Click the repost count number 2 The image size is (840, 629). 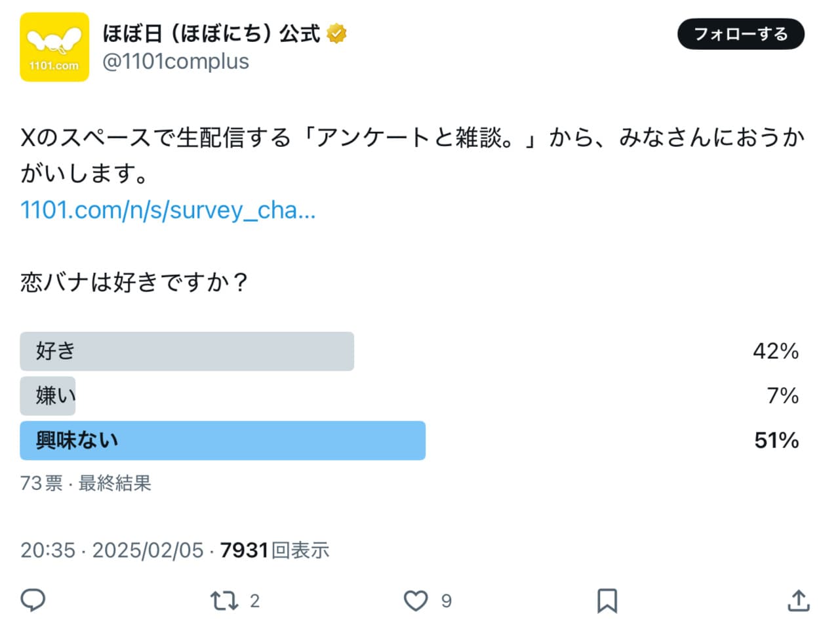click(x=254, y=601)
